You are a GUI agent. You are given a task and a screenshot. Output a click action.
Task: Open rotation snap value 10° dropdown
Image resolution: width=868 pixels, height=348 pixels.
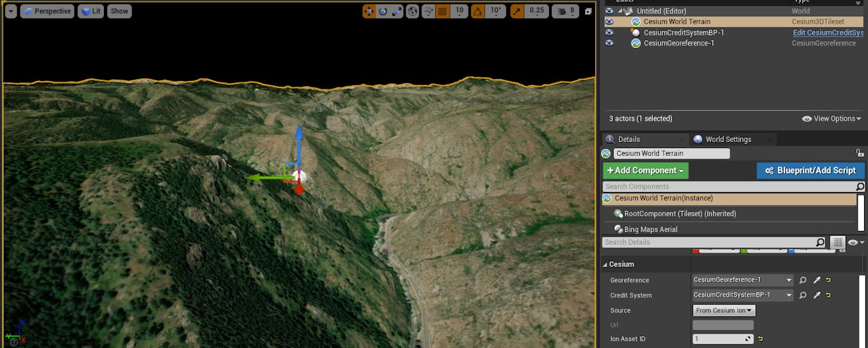496,11
